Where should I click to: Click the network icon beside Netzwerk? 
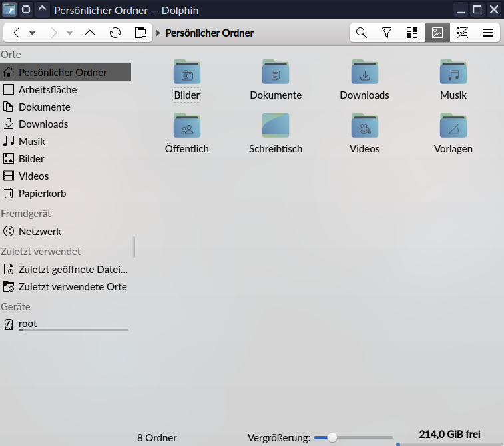(9, 232)
